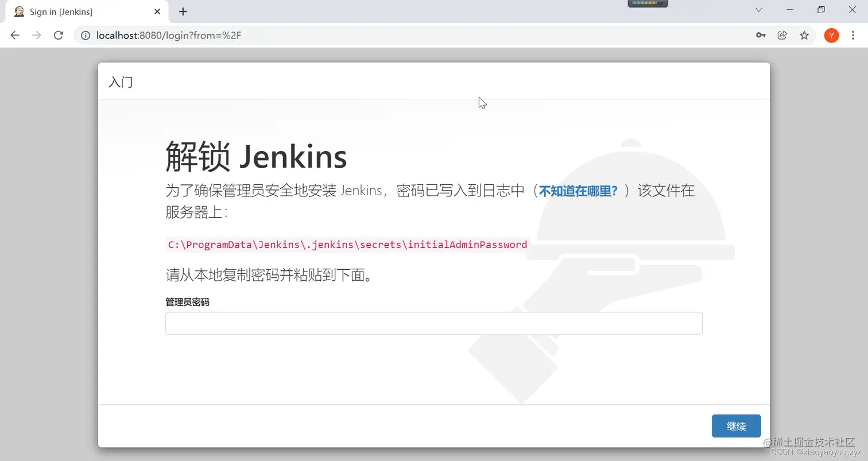The height and width of the screenshot is (461, 868).
Task: Focus the 管理员密码 password field
Action: click(x=433, y=323)
